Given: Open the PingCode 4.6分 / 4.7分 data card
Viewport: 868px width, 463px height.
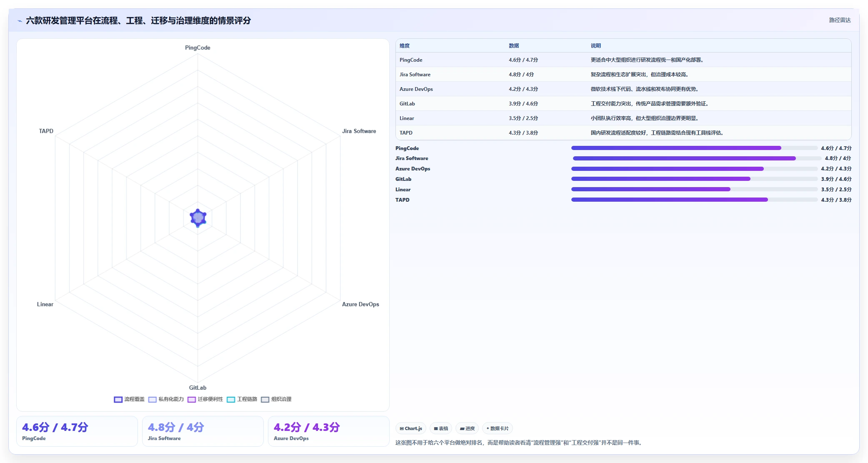Looking at the screenshot, I should point(77,431).
